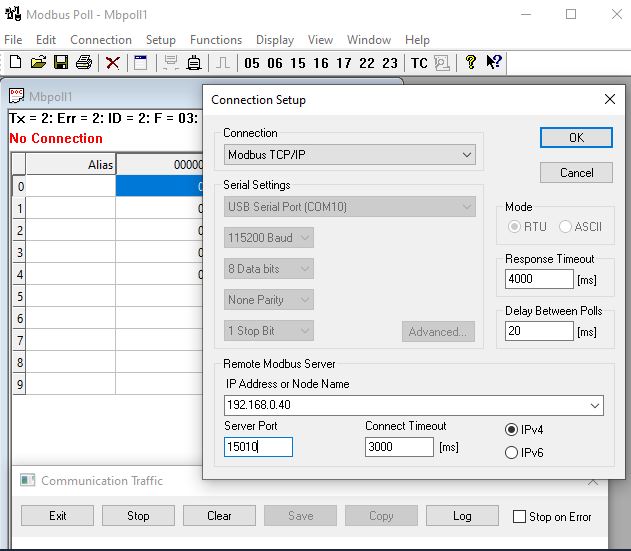Click the Copy button in Communication Traffic
Image resolution: width=631 pixels, height=551 pixels.
pyautogui.click(x=381, y=516)
